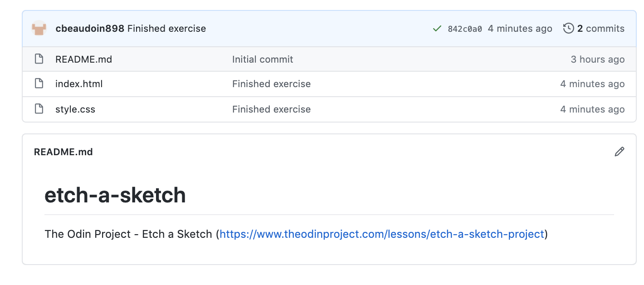Viewport: 644px width, 285px height.
Task: Click the file icon beside index.html
Action: tap(39, 84)
